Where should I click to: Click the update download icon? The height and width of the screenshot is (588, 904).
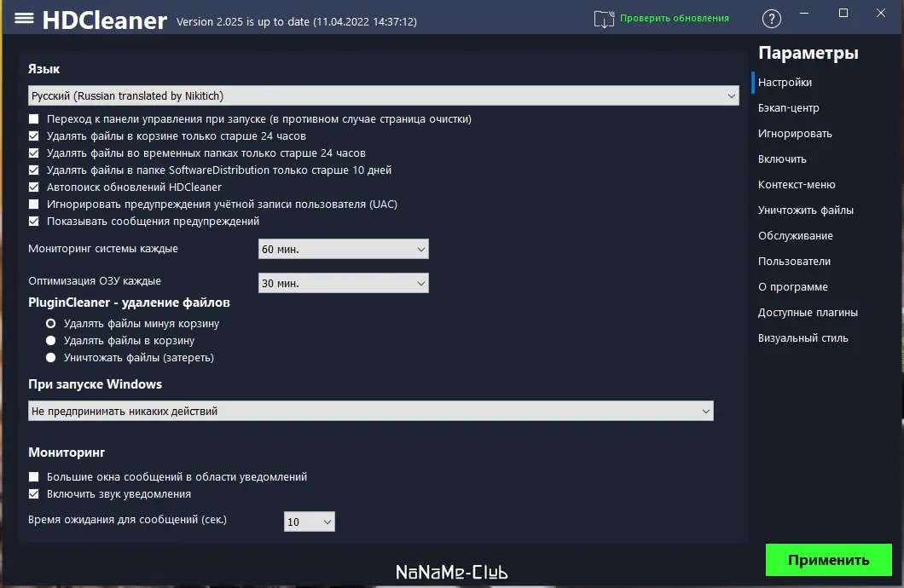[x=604, y=19]
